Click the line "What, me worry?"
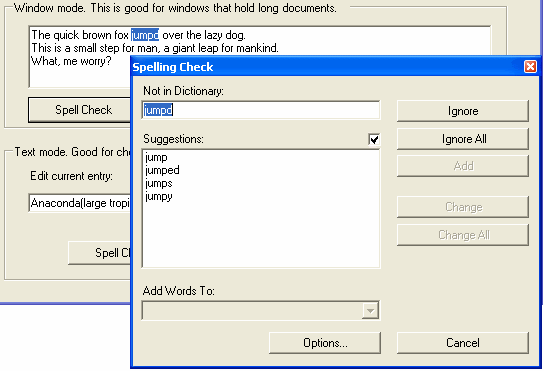This screenshot has height=371, width=544. (71, 61)
